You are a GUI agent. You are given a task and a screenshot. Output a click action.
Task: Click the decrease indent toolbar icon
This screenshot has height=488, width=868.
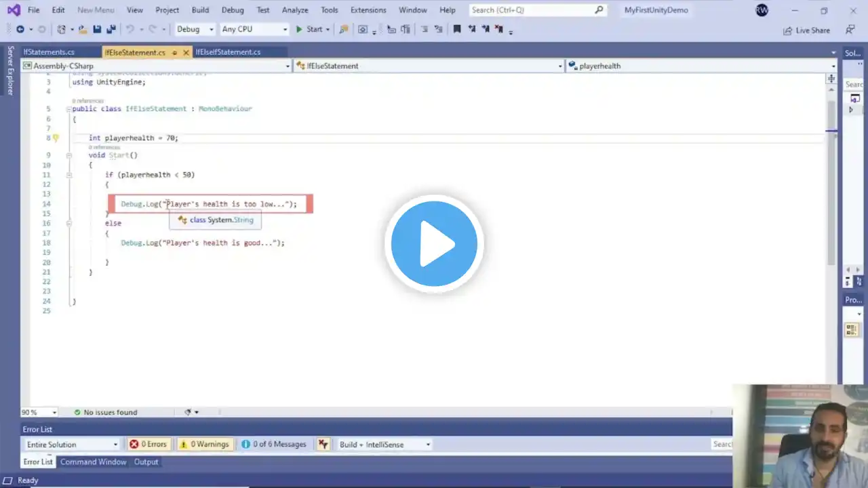tap(391, 29)
